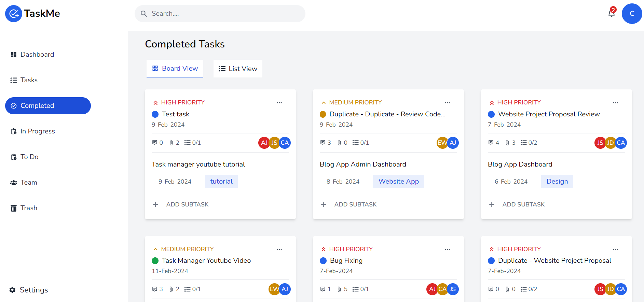This screenshot has width=644, height=302.
Task: Click the search magnifier icon
Action: tap(144, 14)
